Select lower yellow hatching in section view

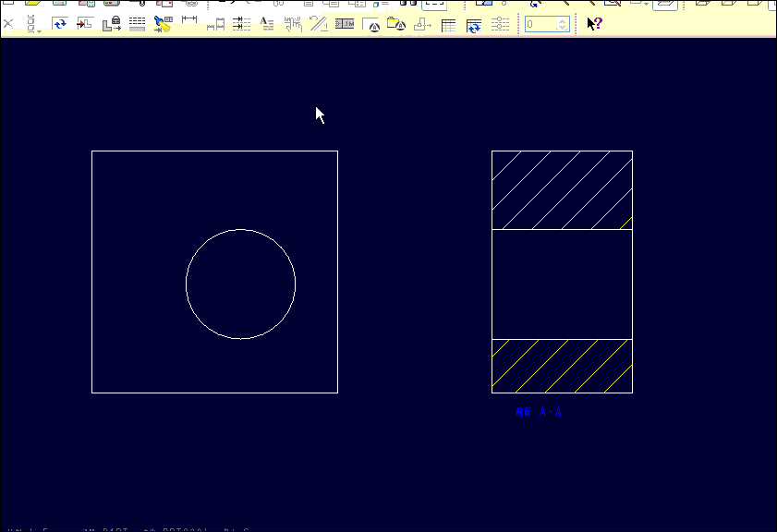coord(562,366)
